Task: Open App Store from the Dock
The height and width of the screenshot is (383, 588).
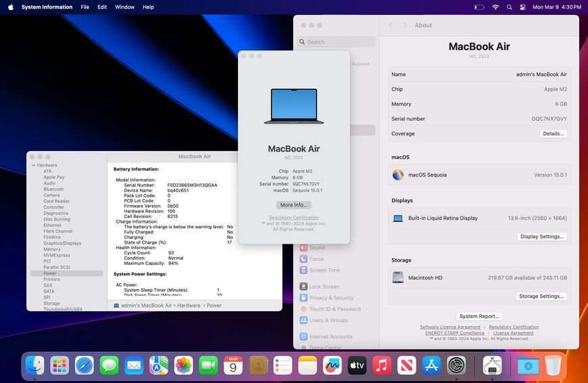Action: (431, 365)
